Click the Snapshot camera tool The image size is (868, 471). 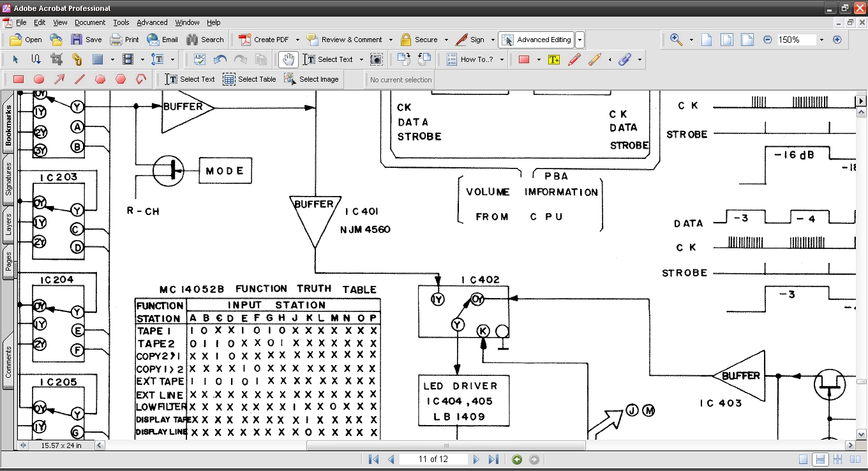377,59
